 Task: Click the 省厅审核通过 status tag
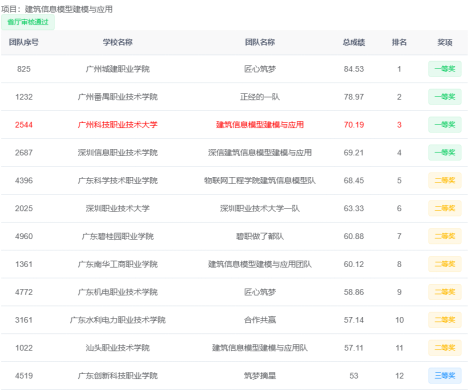[28, 22]
